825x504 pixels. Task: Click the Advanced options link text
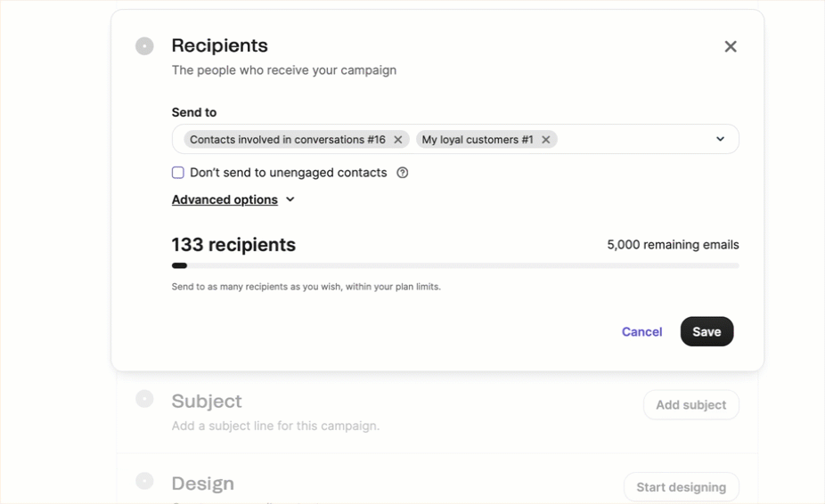click(225, 200)
